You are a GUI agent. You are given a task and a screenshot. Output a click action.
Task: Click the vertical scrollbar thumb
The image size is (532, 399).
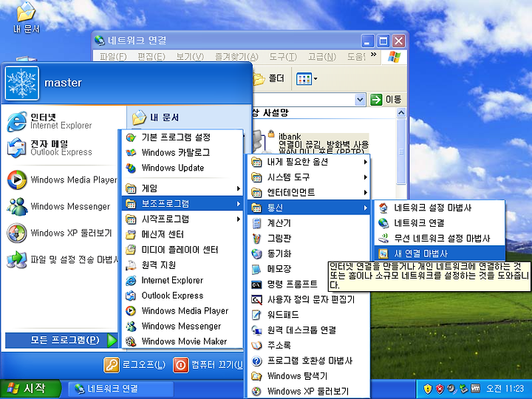tap(401, 151)
